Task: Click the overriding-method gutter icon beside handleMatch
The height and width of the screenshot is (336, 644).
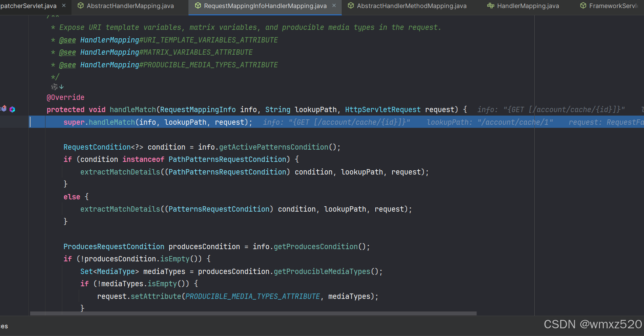Action: (3, 109)
